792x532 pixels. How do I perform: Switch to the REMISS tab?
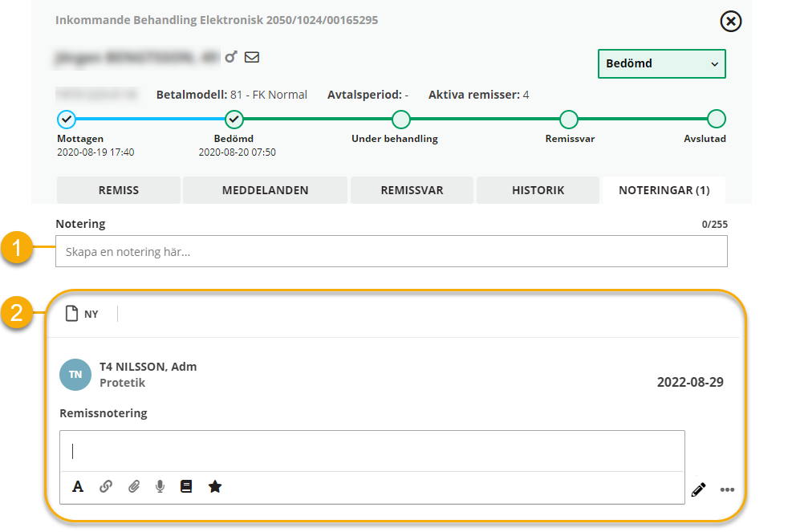(x=119, y=190)
